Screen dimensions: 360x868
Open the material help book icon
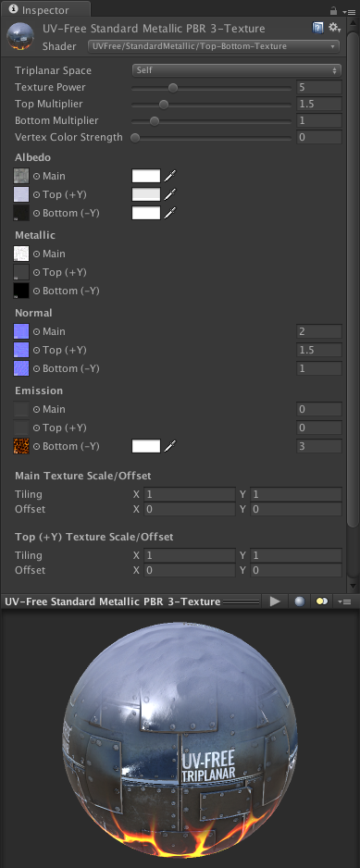point(318,28)
